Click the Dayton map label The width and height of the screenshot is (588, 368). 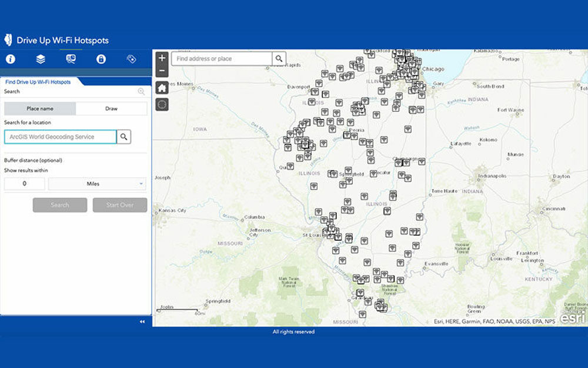tap(562, 176)
